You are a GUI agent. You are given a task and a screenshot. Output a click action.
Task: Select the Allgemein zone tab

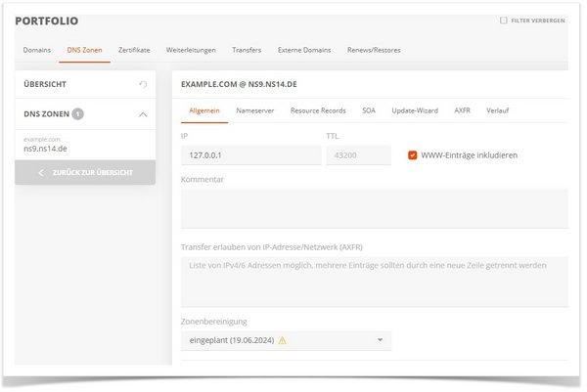click(204, 110)
